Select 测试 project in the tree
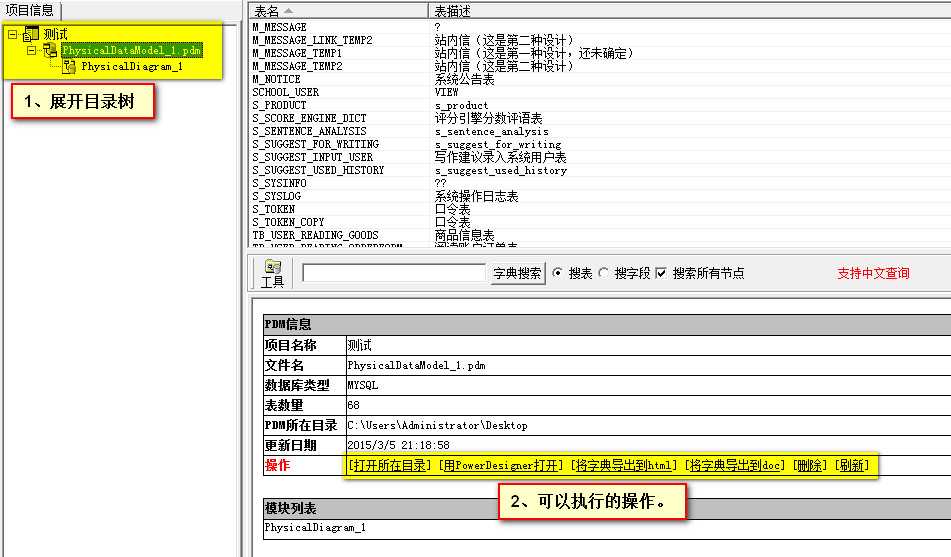 tap(55, 35)
